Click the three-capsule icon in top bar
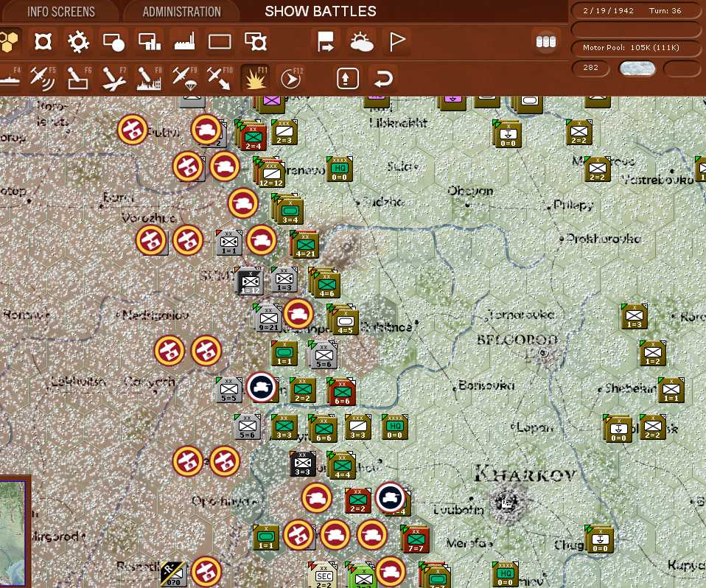The height and width of the screenshot is (588, 706). tap(545, 42)
